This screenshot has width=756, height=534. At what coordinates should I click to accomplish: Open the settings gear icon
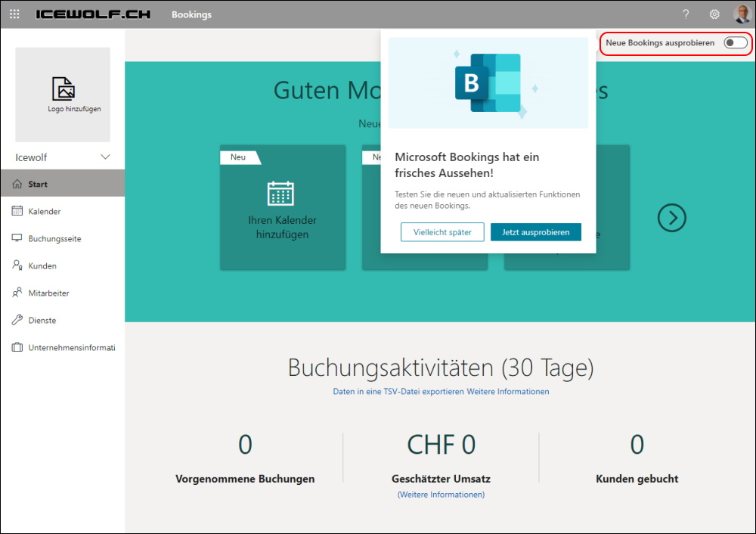(714, 14)
